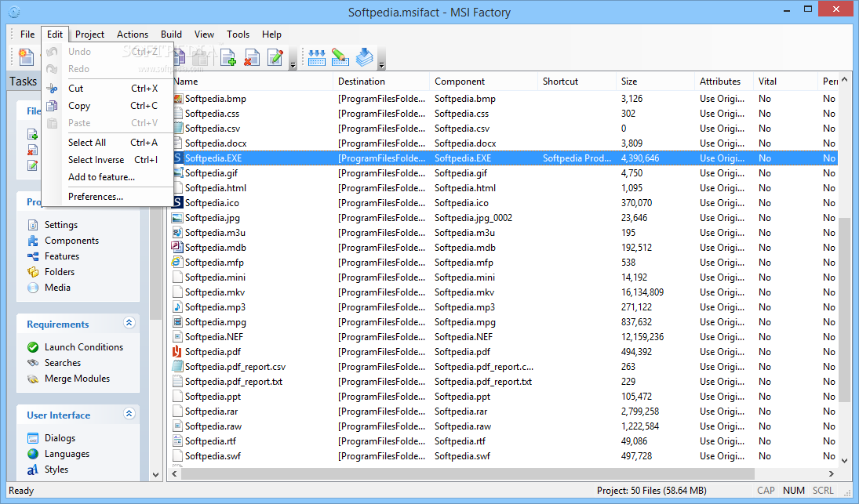
Task: Click the remove-file icon in the Tasks pane
Action: 33,150
